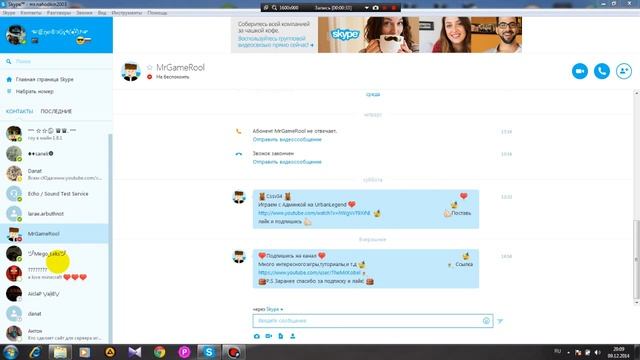Screen dimensions: 640x360
Task: Click the first Отправить видеосообщение link
Action: coord(287,140)
